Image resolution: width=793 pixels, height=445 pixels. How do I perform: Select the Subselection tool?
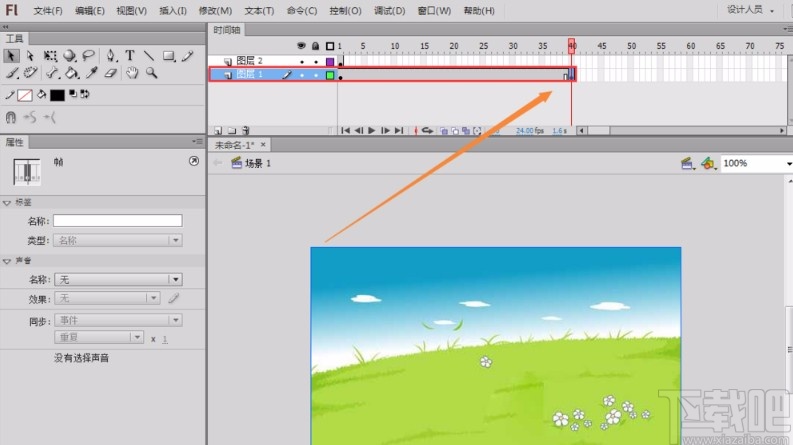point(30,56)
